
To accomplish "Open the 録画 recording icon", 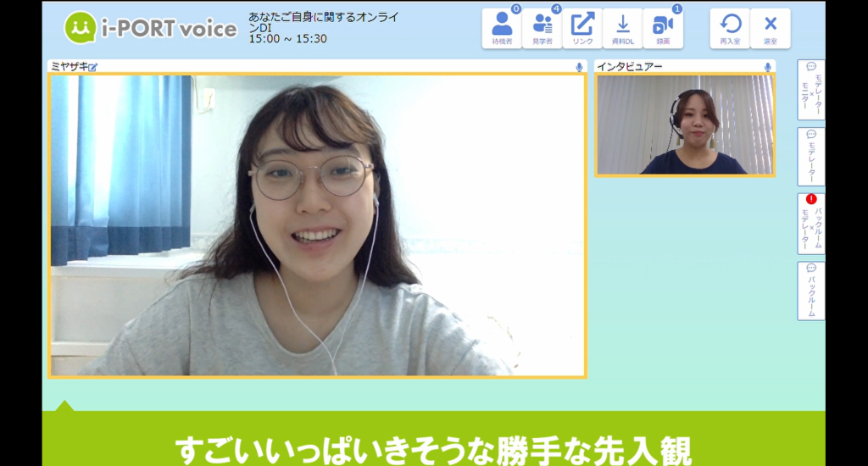I will 663,29.
